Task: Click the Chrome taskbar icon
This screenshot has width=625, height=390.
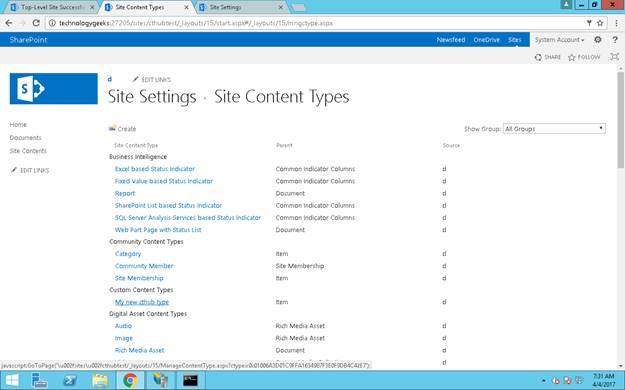Action: click(130, 380)
